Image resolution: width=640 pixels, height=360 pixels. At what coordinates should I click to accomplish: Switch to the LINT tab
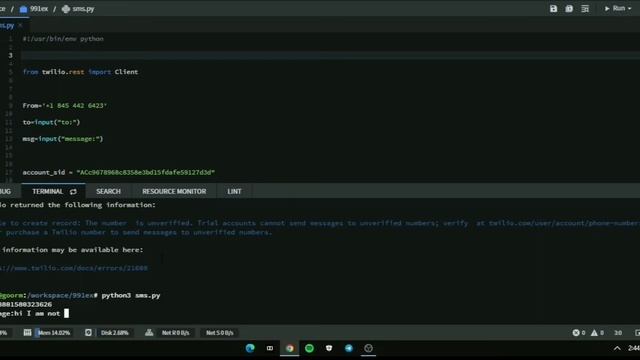pyautogui.click(x=234, y=191)
